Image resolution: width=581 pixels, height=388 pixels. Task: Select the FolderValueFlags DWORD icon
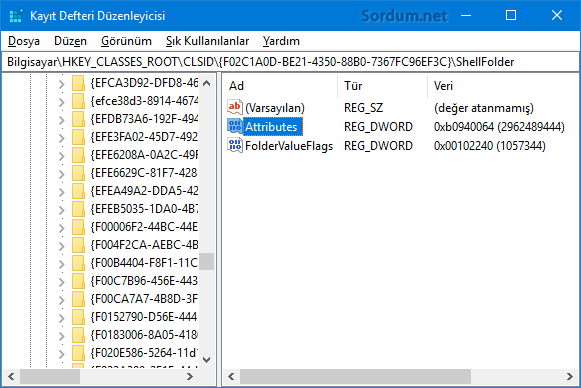[x=235, y=145]
